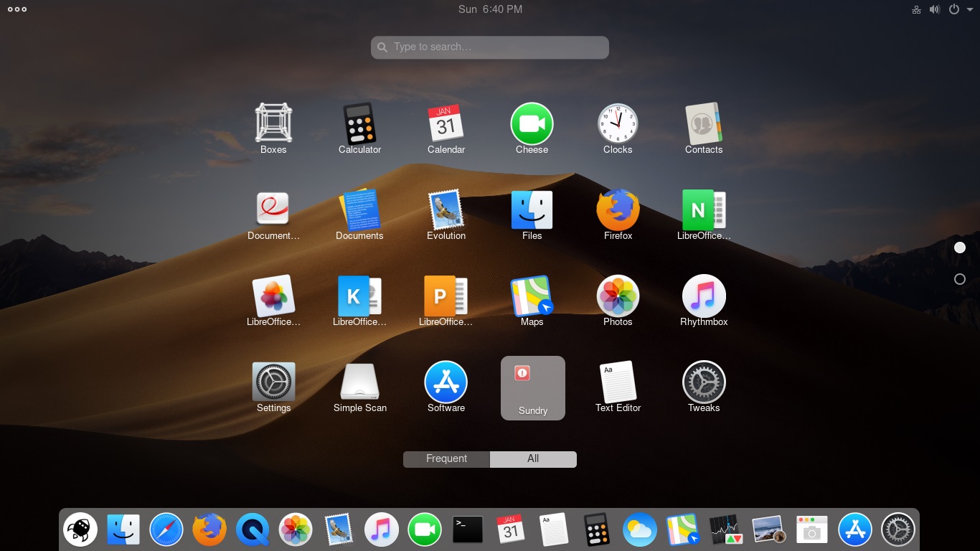
Task: Open Activities button in the top bar
Action: coord(17,9)
